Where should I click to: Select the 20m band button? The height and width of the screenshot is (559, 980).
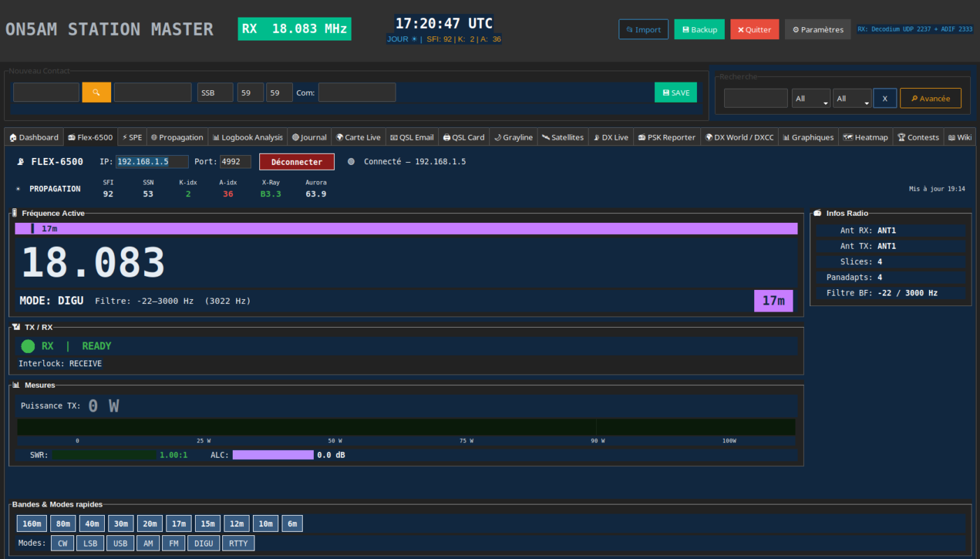click(150, 523)
